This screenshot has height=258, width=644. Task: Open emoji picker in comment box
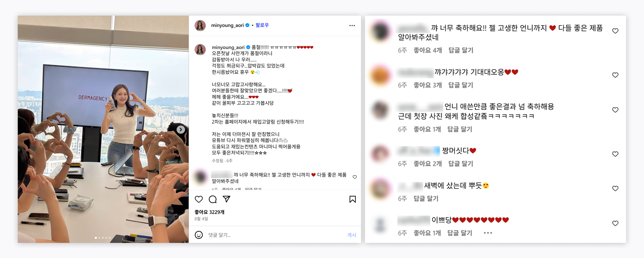click(199, 235)
